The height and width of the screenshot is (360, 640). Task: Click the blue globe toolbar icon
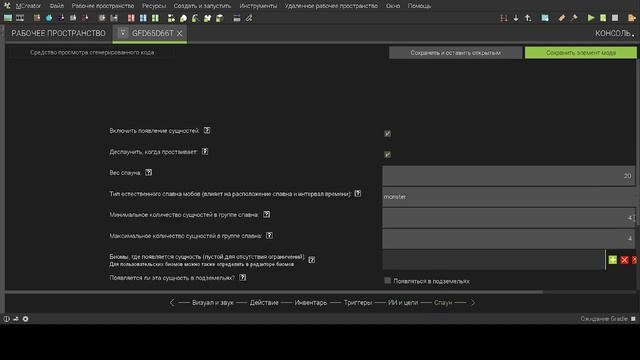point(49,18)
